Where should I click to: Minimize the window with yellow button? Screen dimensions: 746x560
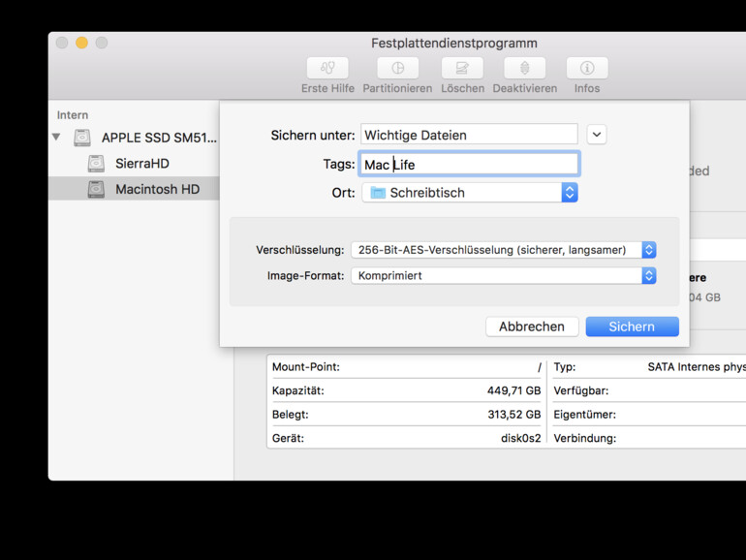click(x=81, y=43)
